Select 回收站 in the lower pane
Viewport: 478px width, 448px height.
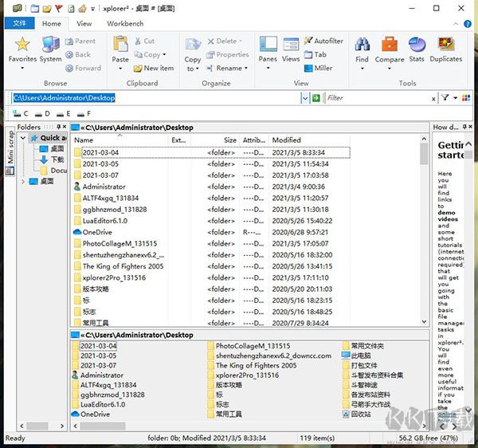357,415
